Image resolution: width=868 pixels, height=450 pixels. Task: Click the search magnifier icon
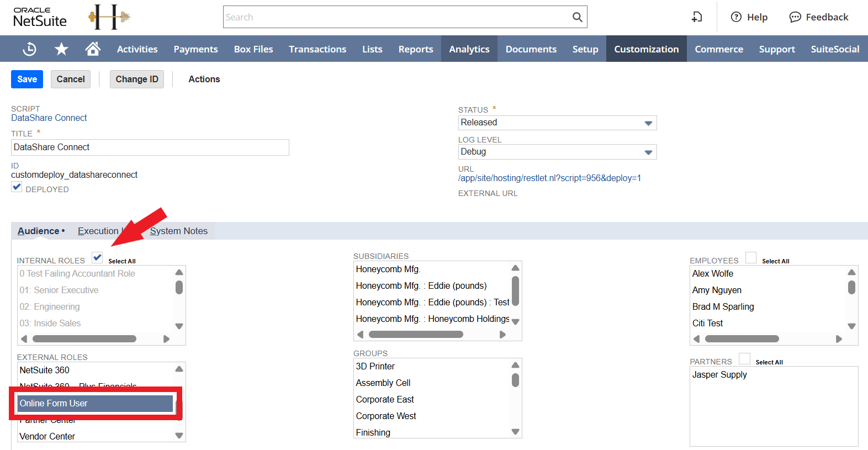point(577,17)
